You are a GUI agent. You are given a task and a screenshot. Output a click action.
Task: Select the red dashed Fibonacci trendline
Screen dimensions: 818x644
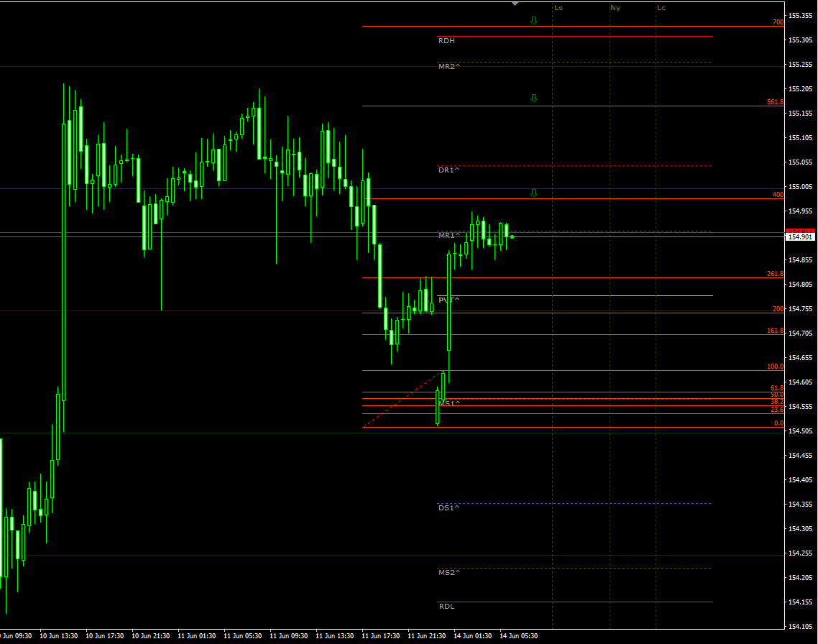[x=403, y=399]
